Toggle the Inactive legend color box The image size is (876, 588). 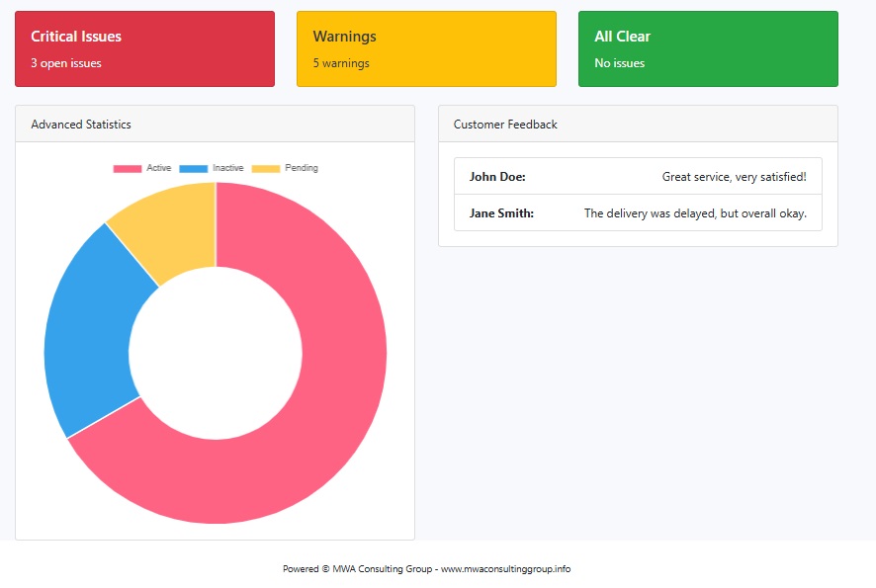pos(194,169)
